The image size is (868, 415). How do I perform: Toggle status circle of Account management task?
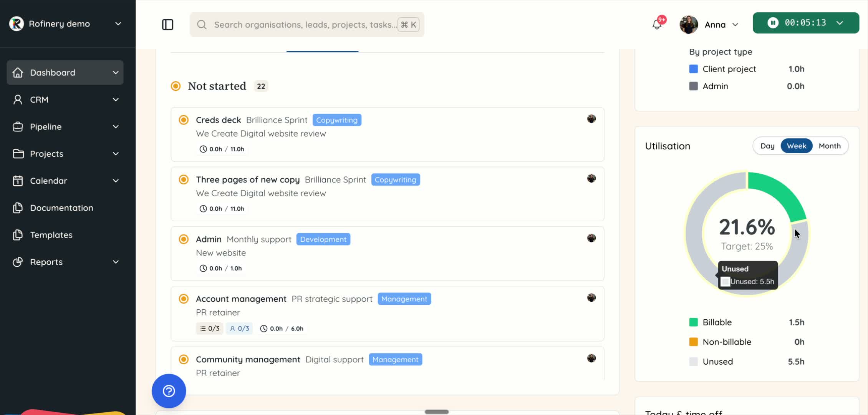(184, 299)
